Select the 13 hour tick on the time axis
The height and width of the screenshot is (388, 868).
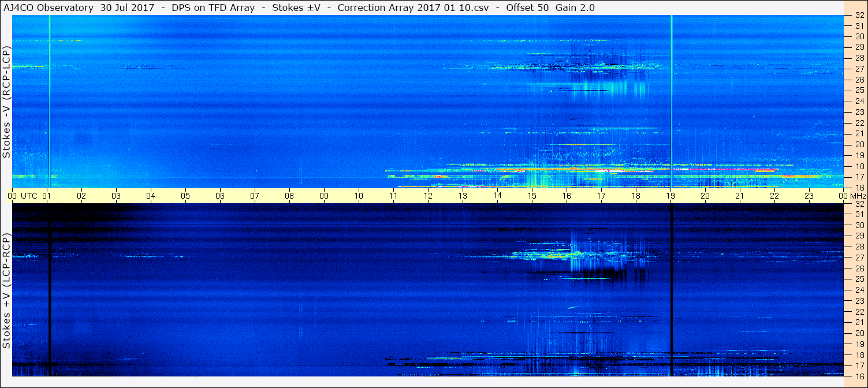click(463, 196)
